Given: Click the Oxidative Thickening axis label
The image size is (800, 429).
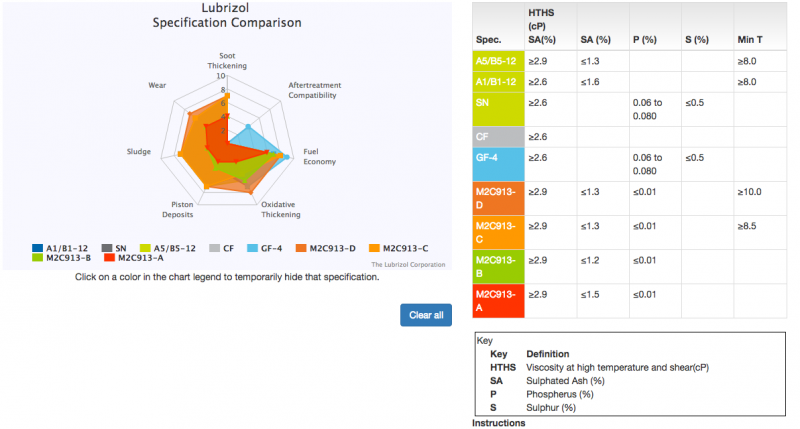Looking at the screenshot, I should (281, 210).
